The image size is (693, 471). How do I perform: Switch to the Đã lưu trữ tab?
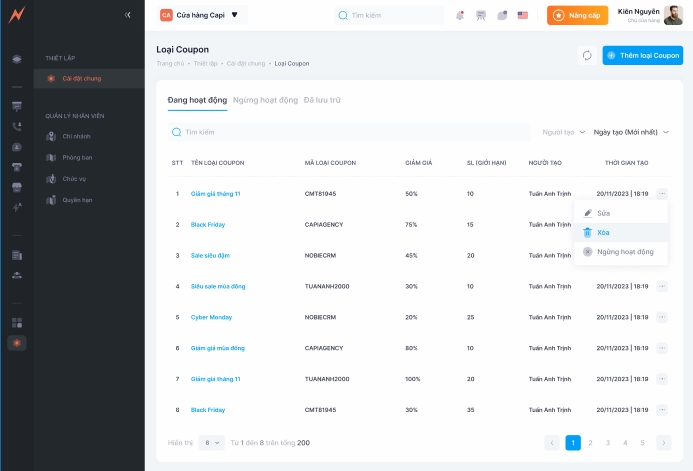coord(322,100)
